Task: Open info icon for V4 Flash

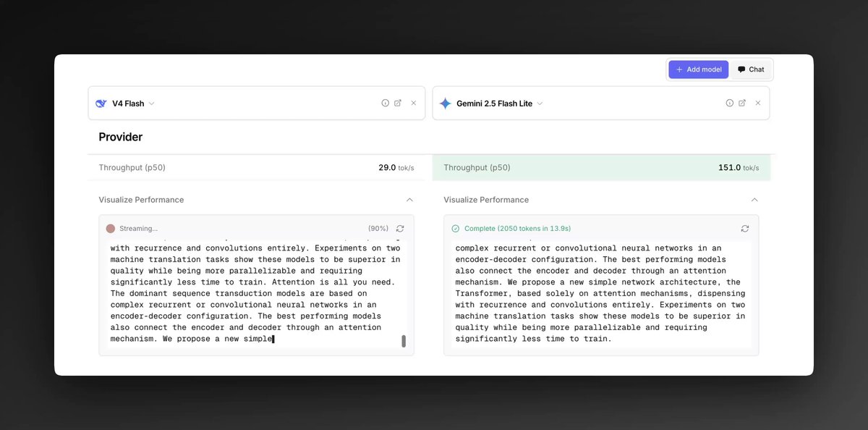Action: (386, 103)
